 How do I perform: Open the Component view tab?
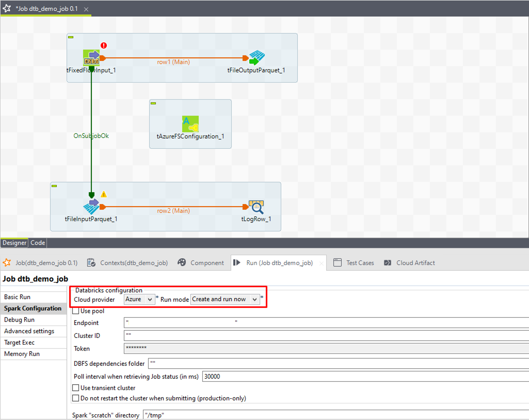coord(201,263)
